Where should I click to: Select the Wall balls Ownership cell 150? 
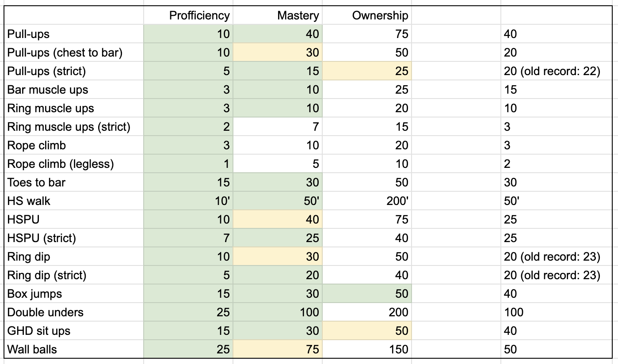[399, 349]
